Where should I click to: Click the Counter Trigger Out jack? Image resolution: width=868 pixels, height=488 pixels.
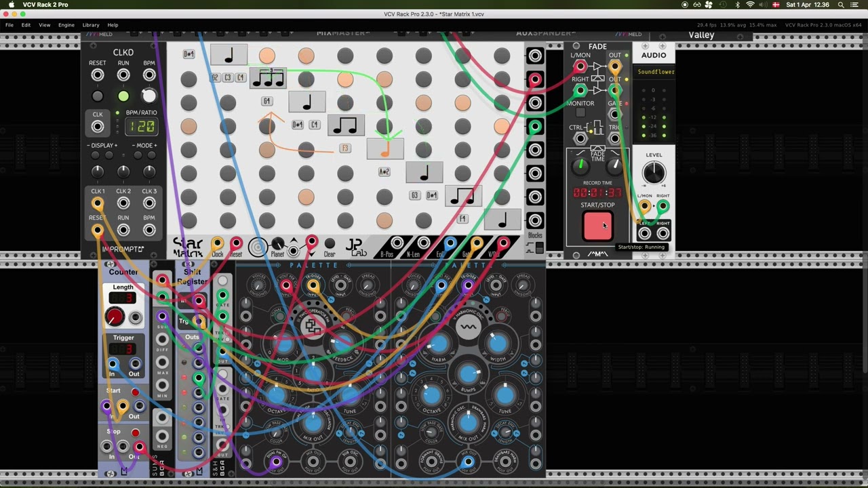(x=134, y=364)
